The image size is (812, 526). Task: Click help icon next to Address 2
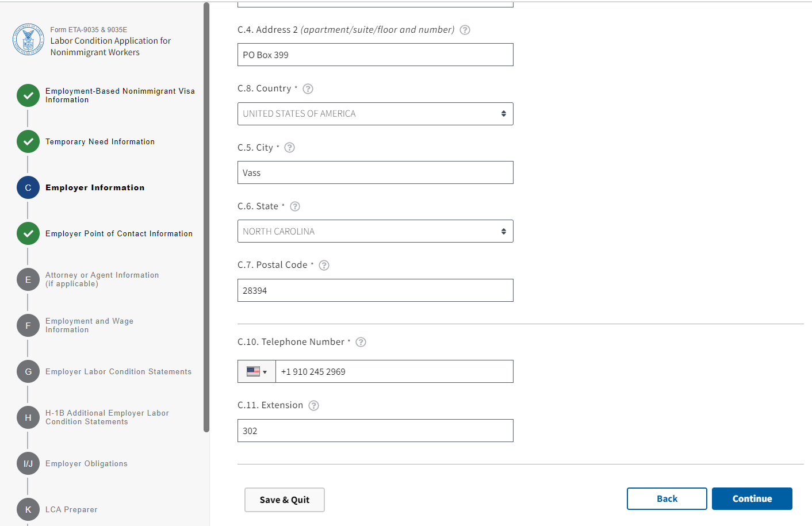coord(465,30)
